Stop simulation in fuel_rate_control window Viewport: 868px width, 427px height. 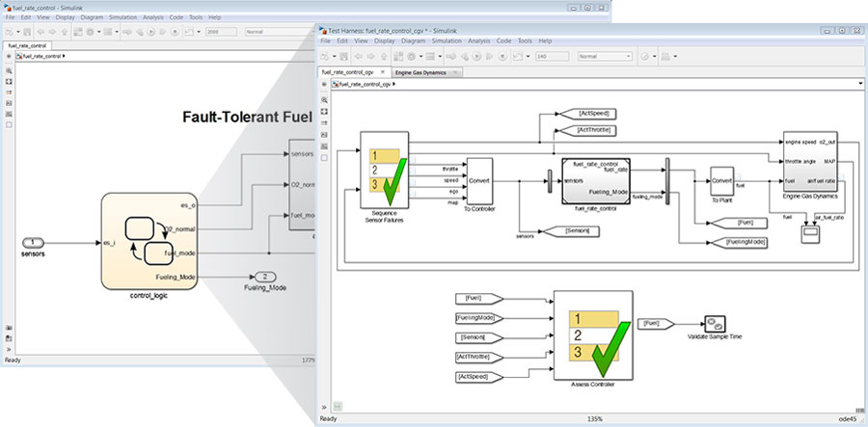[175, 32]
